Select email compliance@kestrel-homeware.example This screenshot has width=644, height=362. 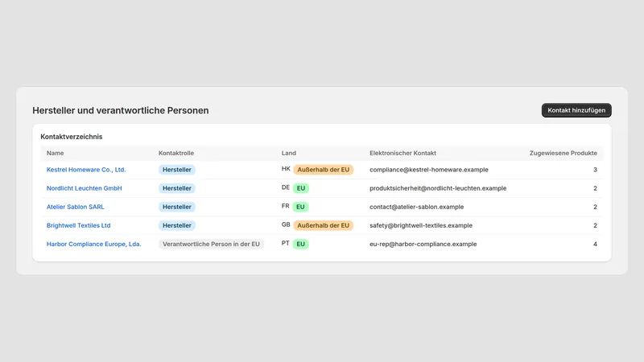click(x=429, y=170)
